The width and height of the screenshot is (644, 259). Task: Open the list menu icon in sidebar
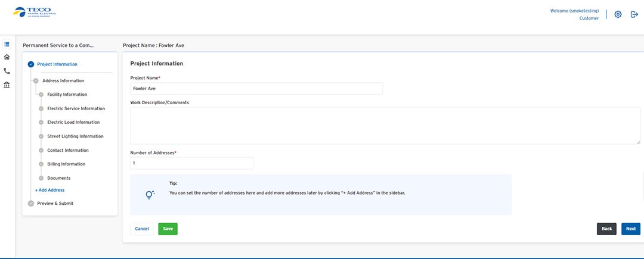pyautogui.click(x=7, y=44)
